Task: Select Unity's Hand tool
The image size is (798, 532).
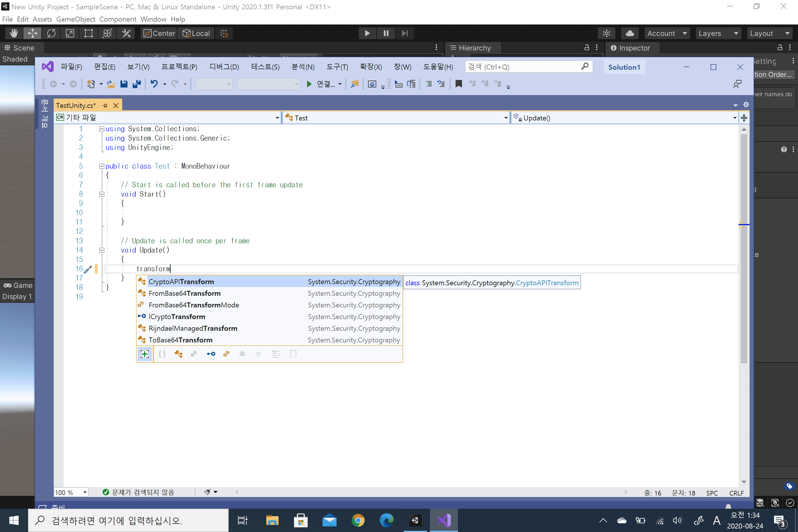Action: pyautogui.click(x=14, y=33)
